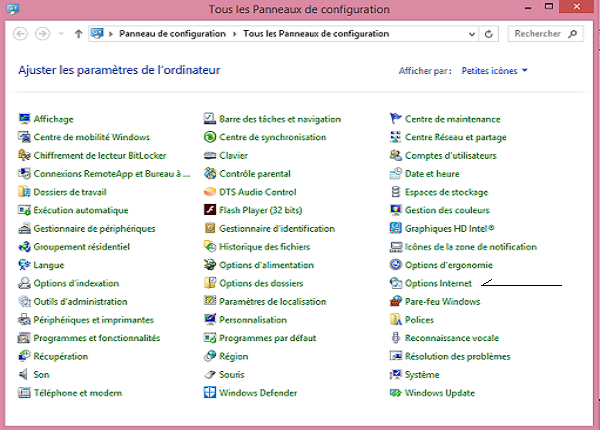Open Espaces de stockage link
This screenshot has height=430, width=600.
coord(447,192)
